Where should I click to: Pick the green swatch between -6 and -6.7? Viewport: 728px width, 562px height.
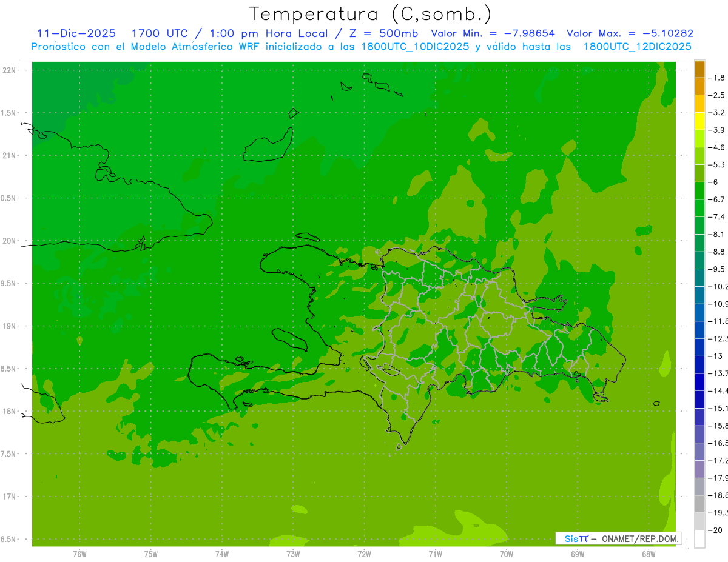699,191
